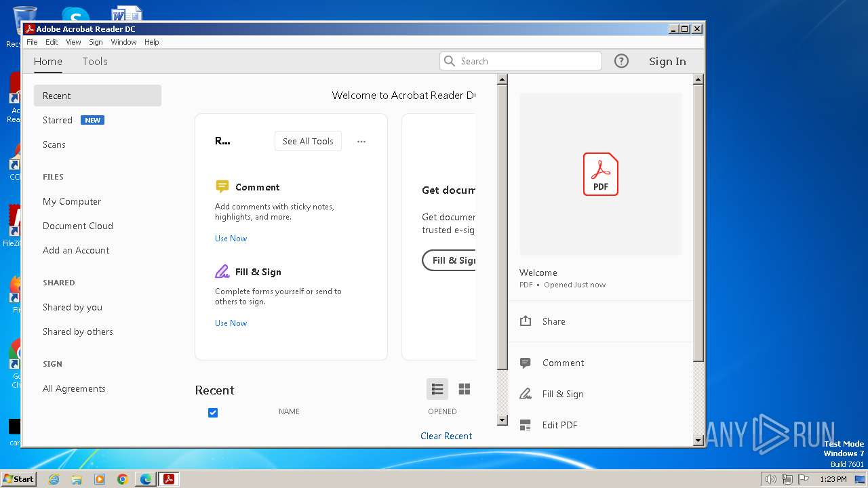Click the Acrobat logo in title bar
This screenshot has width=868, height=488.
coord(29,29)
